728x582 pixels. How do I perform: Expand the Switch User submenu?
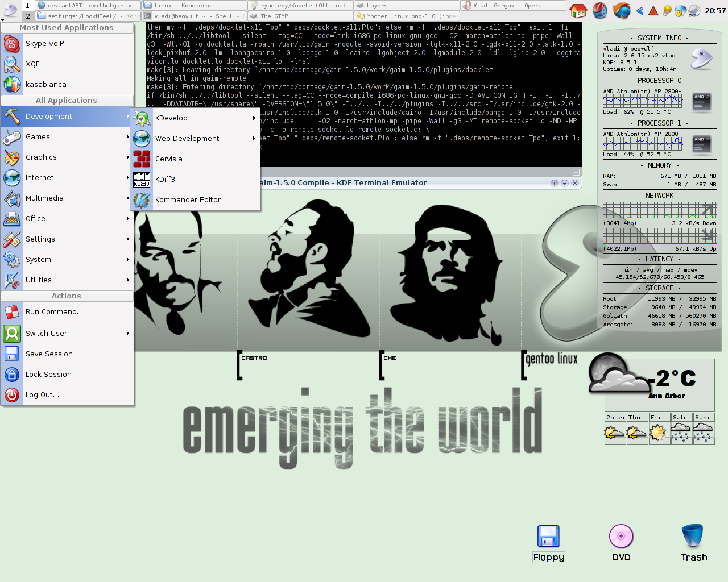pos(67,334)
